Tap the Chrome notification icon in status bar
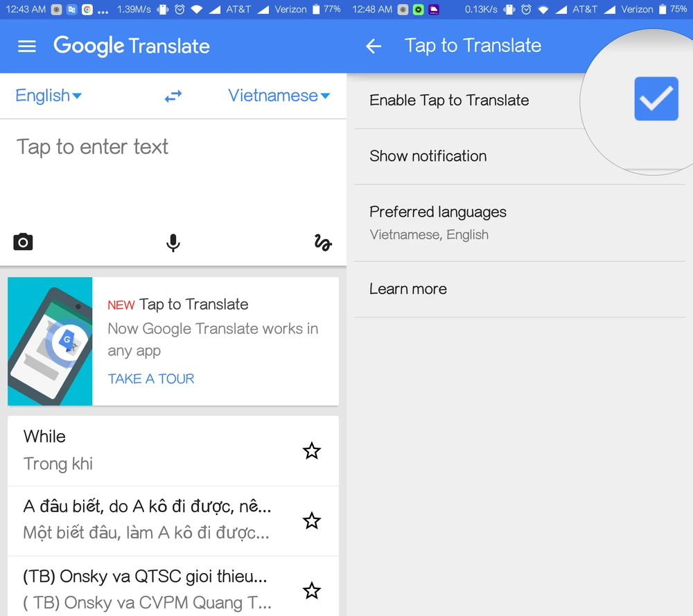Viewport: 693px width, 616px height. [x=87, y=10]
